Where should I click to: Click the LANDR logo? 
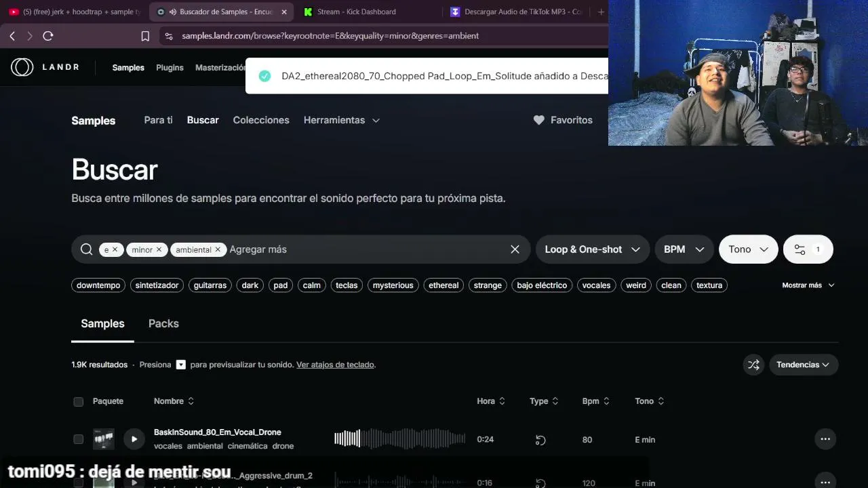45,67
